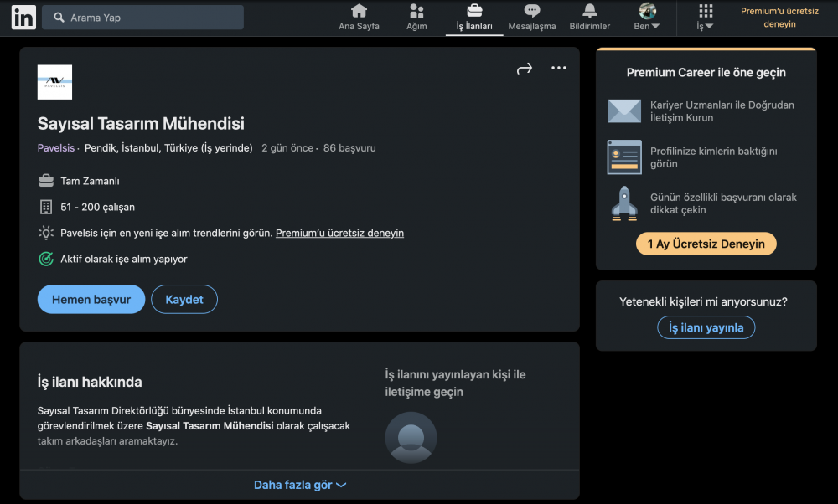Click Hemen başvur button
The image size is (838, 504).
[91, 300]
